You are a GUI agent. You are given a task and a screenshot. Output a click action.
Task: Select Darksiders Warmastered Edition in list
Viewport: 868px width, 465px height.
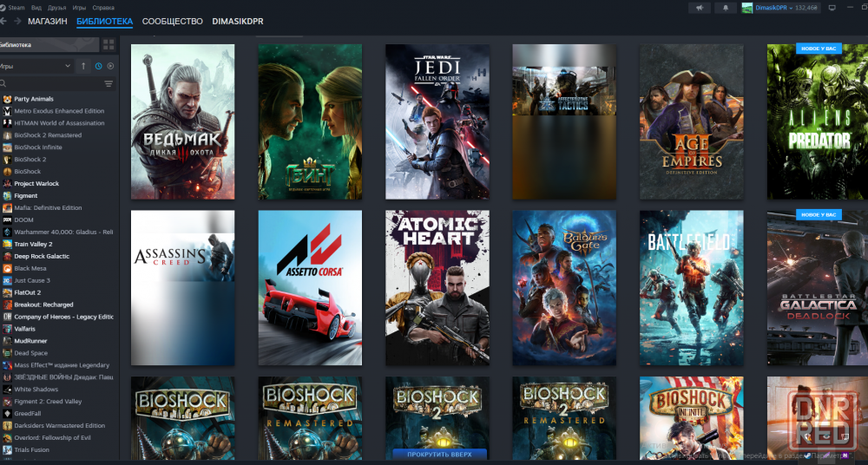[x=58, y=426]
